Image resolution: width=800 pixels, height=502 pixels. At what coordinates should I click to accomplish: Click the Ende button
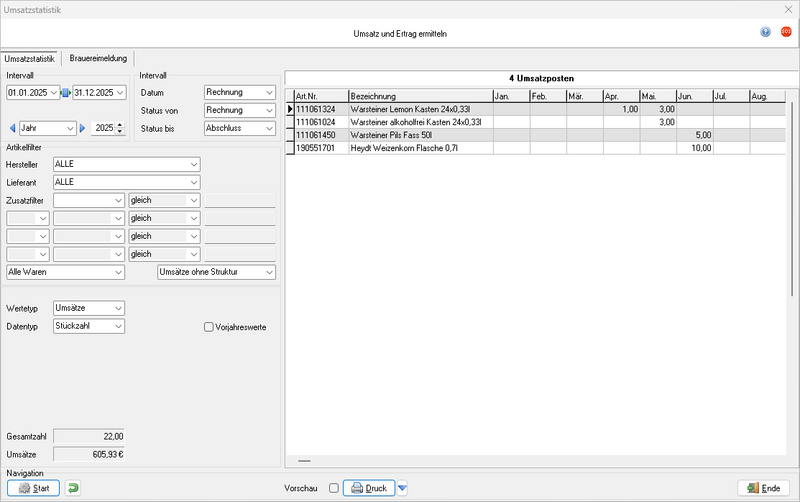point(763,488)
